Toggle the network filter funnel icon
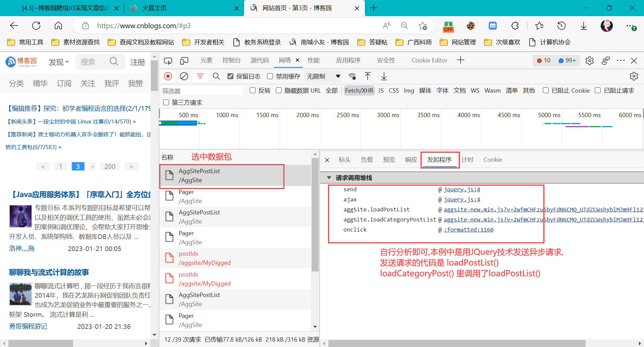Viewport: 644px width, 347px height. [200, 77]
